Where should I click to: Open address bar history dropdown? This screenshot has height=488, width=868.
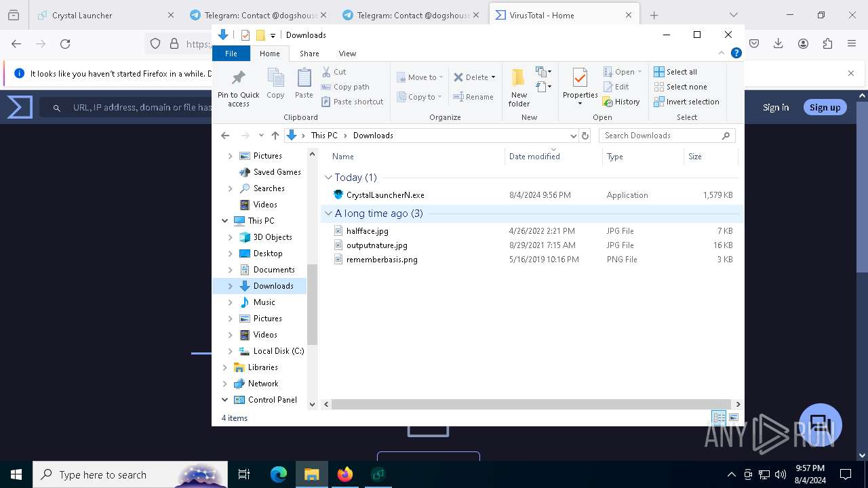pos(573,136)
